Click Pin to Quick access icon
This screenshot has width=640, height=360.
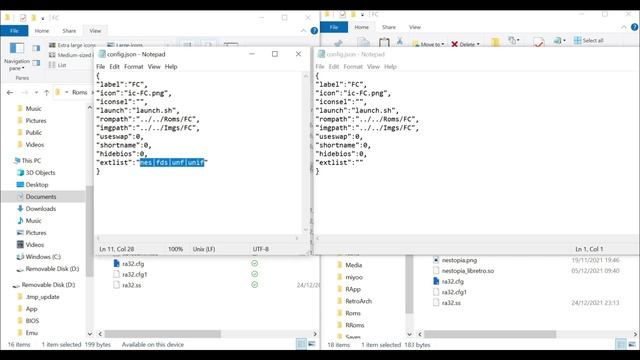click(x=338, y=43)
